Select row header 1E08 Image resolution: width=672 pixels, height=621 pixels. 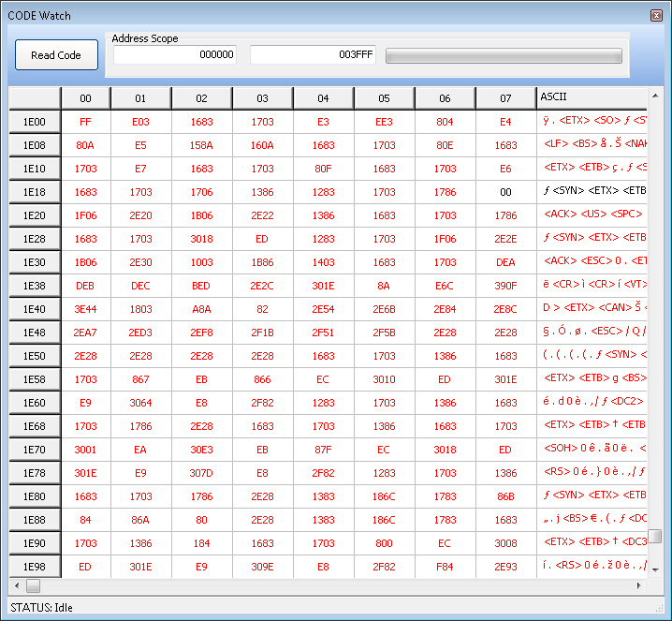pos(35,145)
